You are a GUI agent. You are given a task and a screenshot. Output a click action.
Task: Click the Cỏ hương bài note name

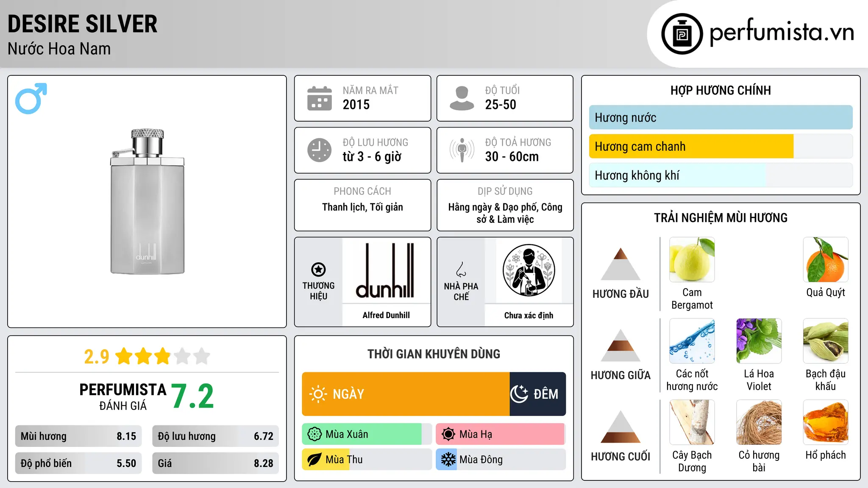[759, 461]
